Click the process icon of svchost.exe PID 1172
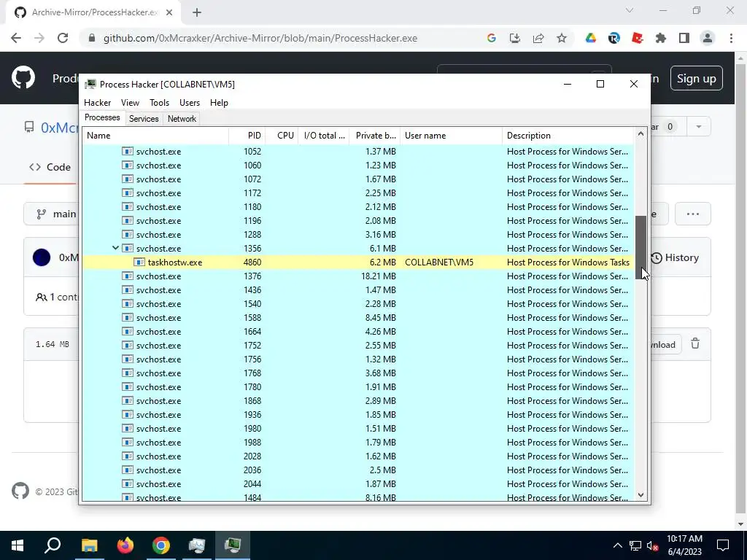This screenshot has width=747, height=560. coord(127,192)
